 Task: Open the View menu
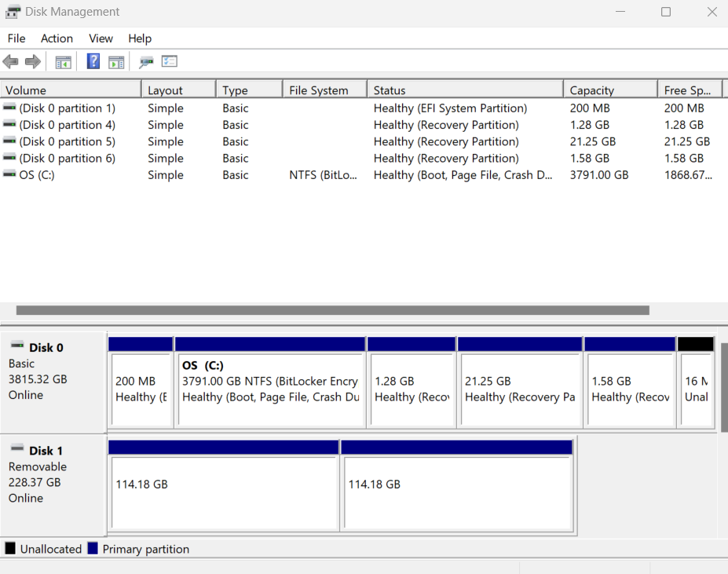click(x=100, y=38)
